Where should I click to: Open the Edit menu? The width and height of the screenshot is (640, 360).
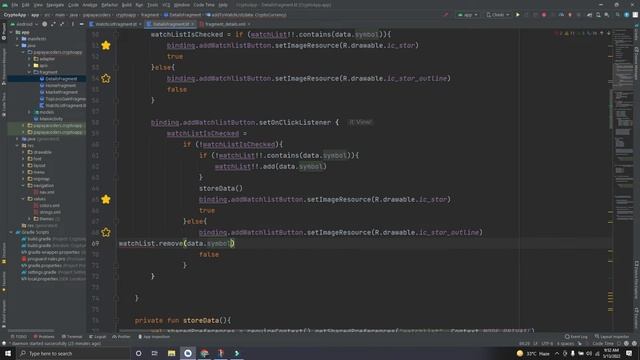(25, 5)
